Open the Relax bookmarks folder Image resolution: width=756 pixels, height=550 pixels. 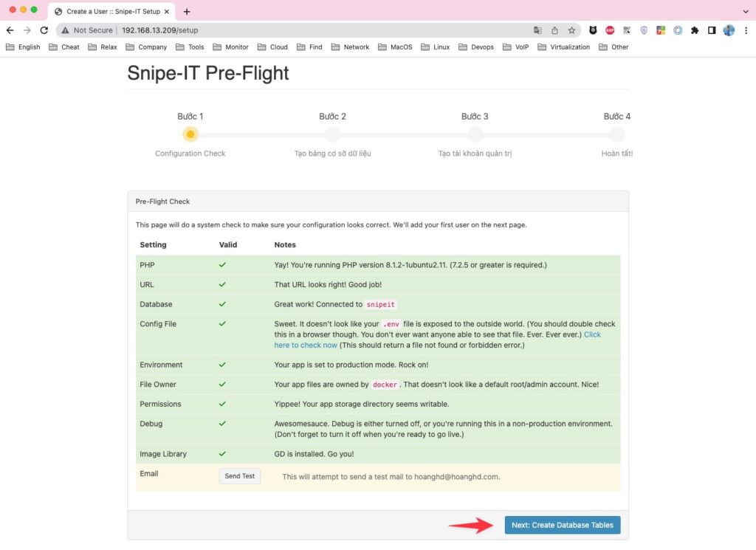(103, 47)
